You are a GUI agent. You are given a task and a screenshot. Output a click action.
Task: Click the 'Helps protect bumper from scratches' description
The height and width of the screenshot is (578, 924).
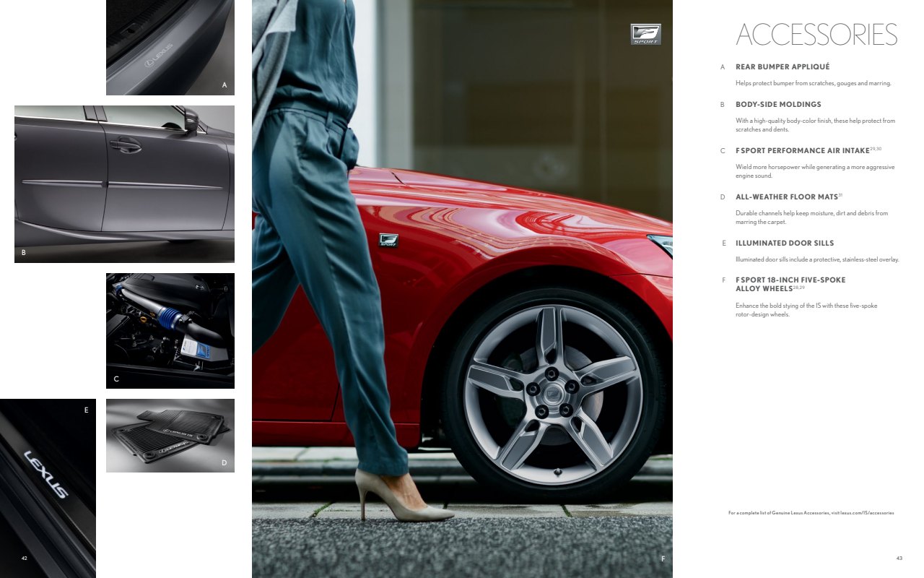(x=814, y=83)
